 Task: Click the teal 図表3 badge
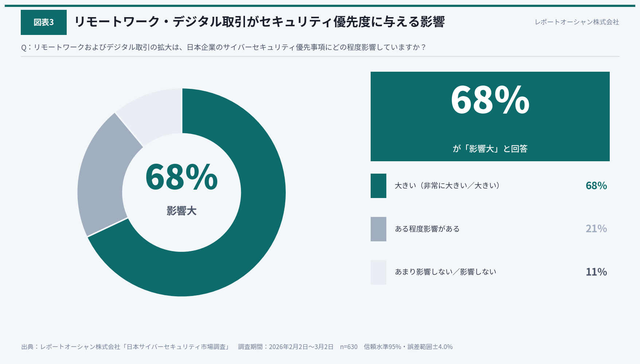point(44,22)
